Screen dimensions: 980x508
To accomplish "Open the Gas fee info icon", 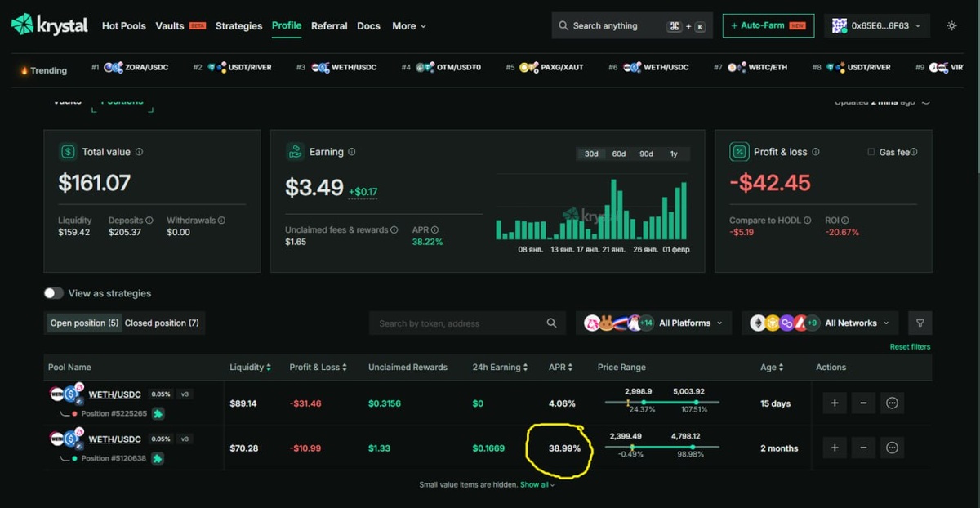I will coord(914,152).
